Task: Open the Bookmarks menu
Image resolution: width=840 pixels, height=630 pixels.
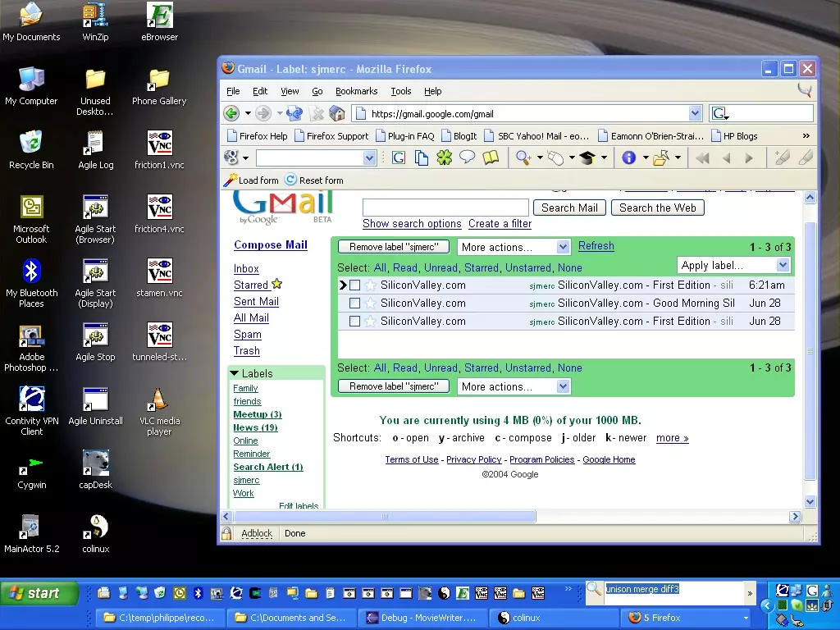Action: click(x=356, y=91)
